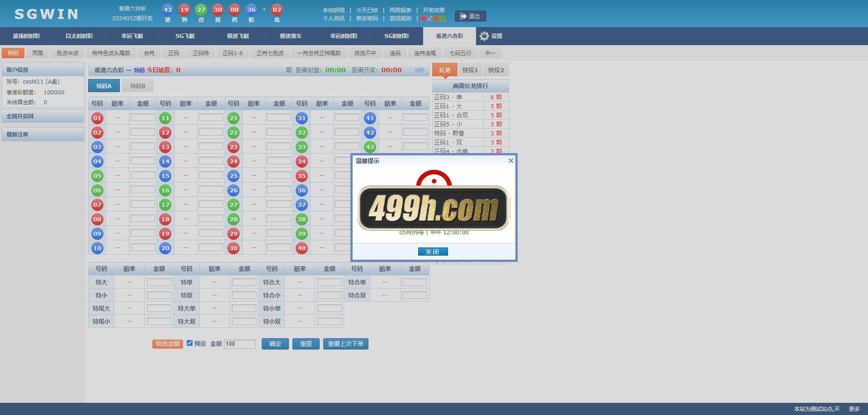The width and height of the screenshot is (868, 415).
Task: Click the amount field for 特大
Action: 159,282
